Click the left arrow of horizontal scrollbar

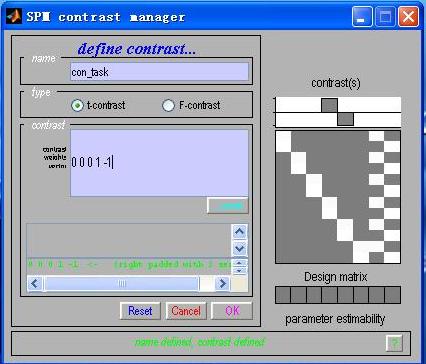click(x=35, y=284)
